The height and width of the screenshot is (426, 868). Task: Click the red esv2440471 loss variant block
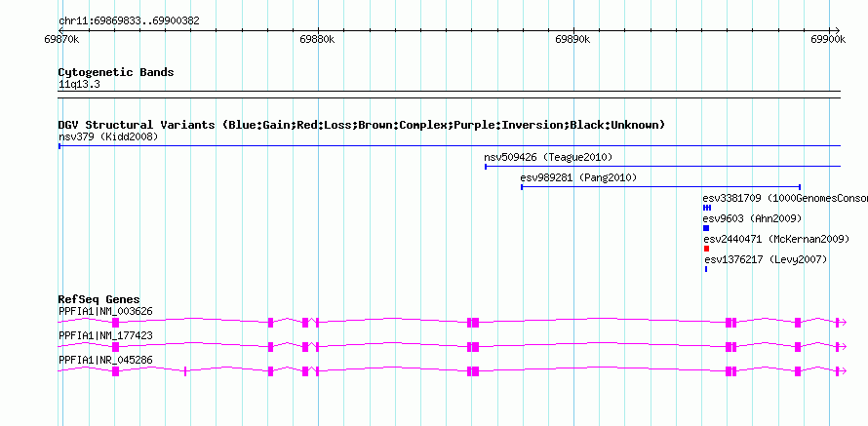pos(706,249)
